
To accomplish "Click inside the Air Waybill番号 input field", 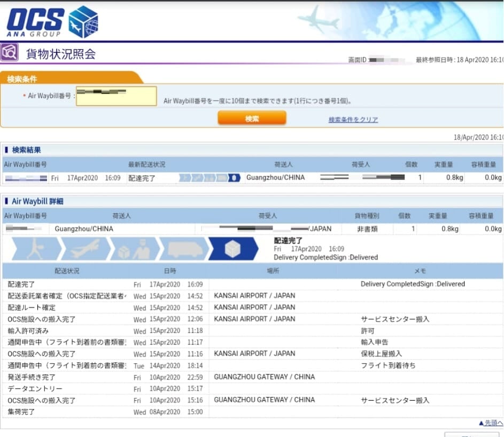I will point(116,96).
